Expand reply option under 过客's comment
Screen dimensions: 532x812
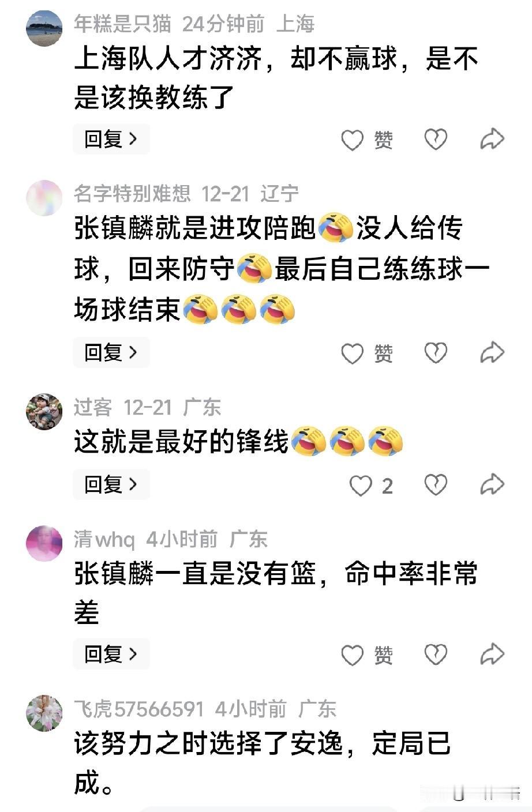111,484
